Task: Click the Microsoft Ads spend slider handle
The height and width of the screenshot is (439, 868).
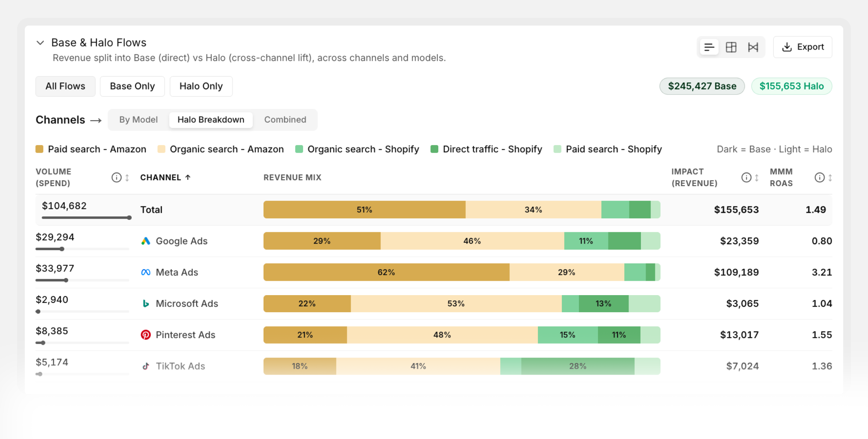Action: pos(38,311)
